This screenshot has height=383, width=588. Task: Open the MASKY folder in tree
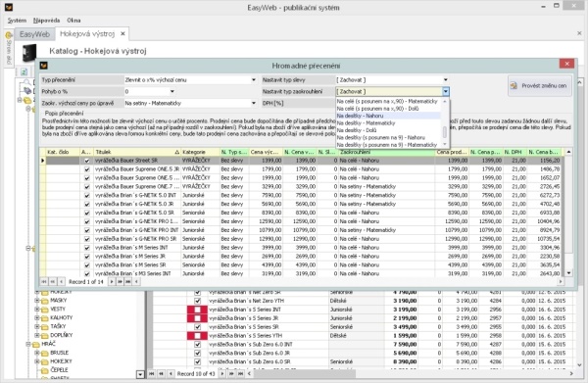[x=54, y=300]
